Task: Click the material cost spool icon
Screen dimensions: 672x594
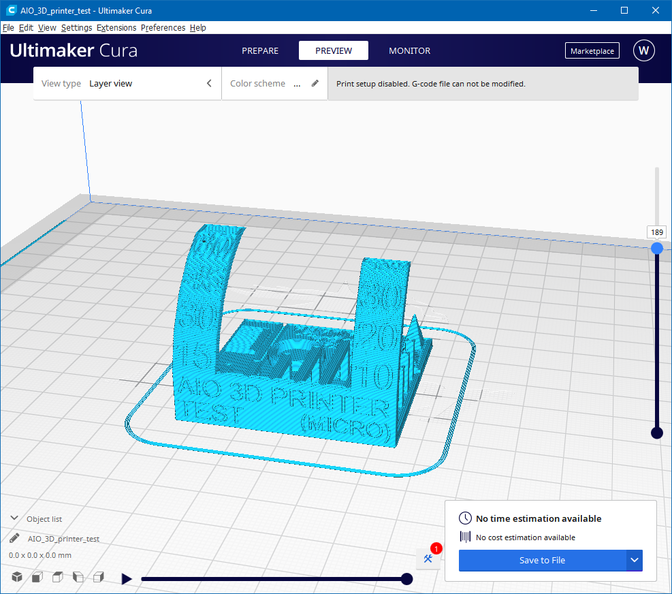Action: pos(465,537)
